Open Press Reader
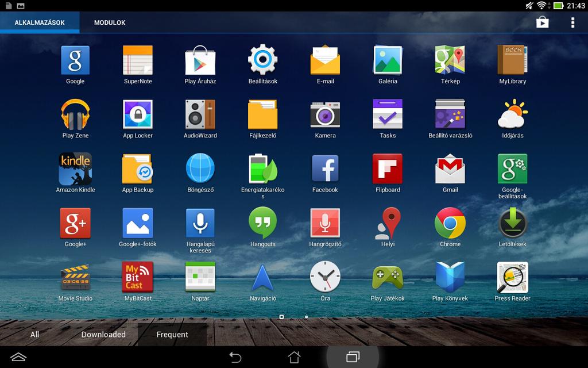Screen dimensions: 588x368 (x=513, y=278)
